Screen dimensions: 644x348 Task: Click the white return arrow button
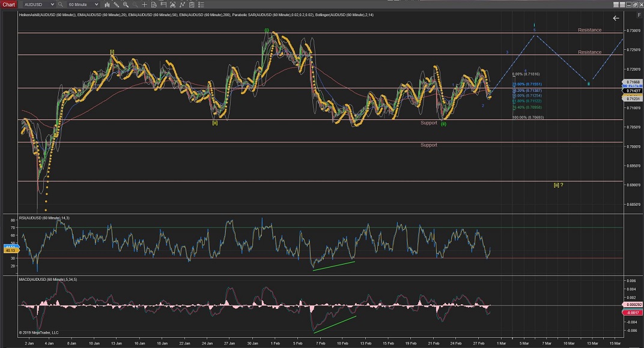616,18
